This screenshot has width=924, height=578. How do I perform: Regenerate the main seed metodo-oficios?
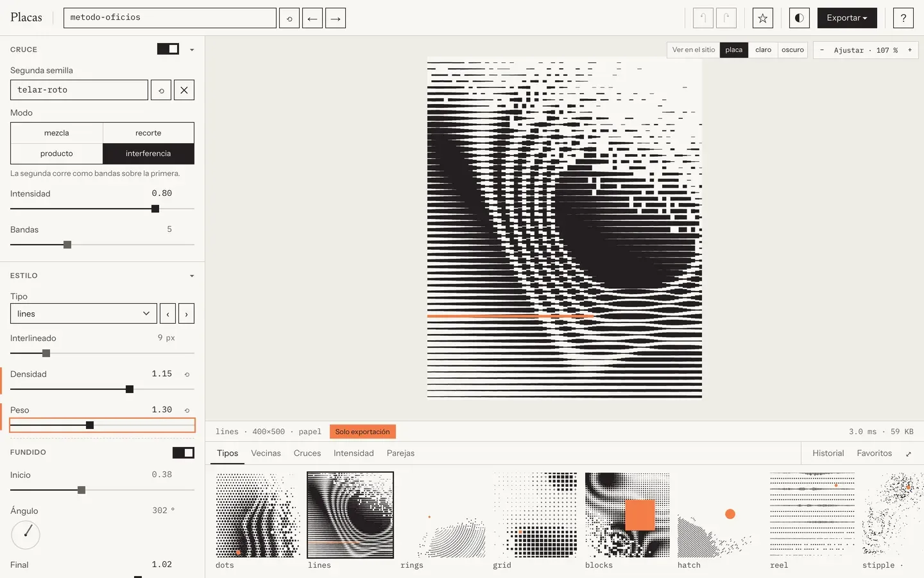[x=289, y=18]
